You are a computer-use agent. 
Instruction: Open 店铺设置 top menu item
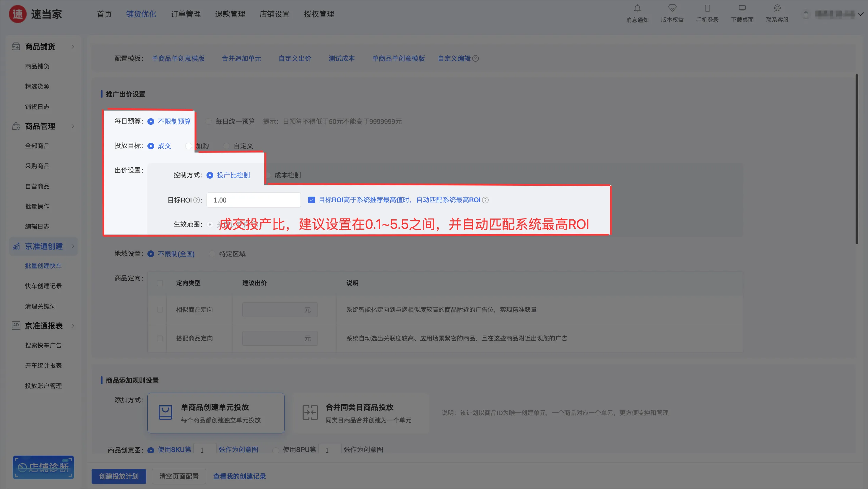coord(274,14)
